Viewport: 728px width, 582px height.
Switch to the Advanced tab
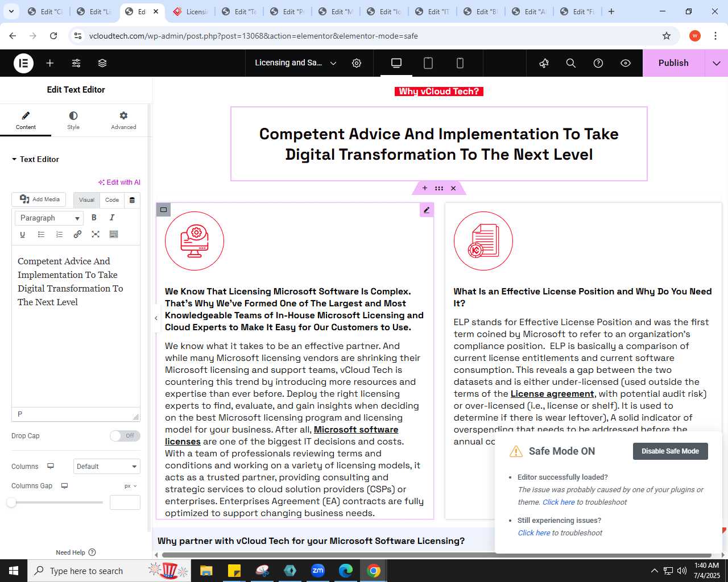[123, 120]
